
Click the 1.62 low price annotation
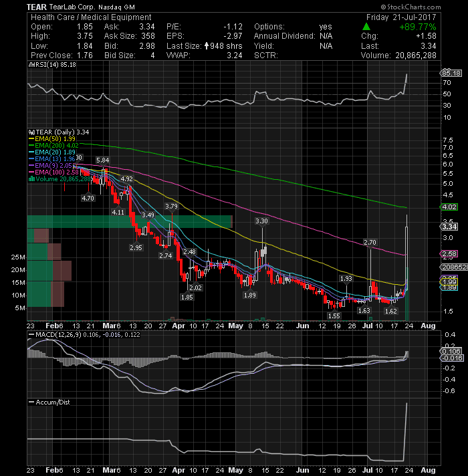pos(390,311)
